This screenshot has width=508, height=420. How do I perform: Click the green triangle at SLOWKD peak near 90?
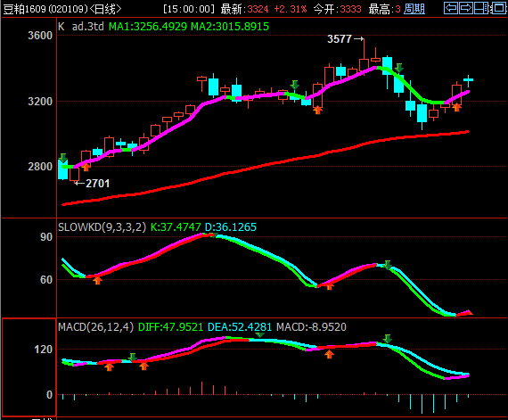[x=214, y=235]
